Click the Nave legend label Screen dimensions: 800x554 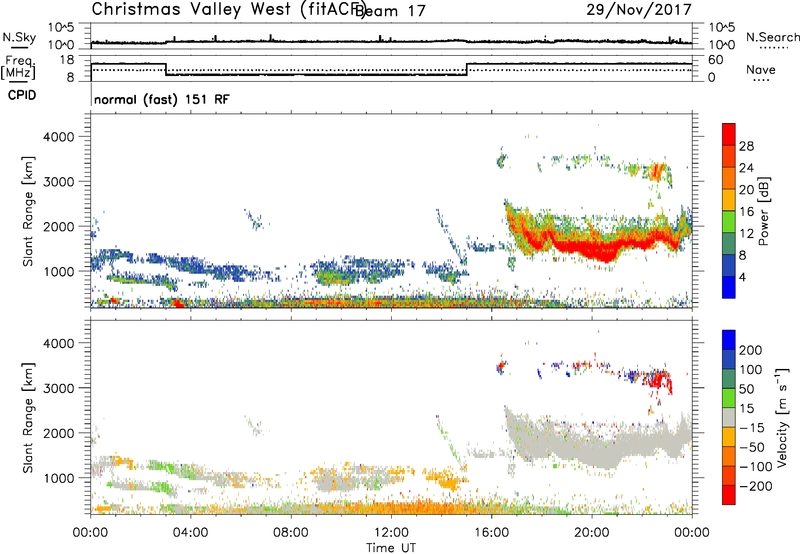pyautogui.click(x=760, y=70)
